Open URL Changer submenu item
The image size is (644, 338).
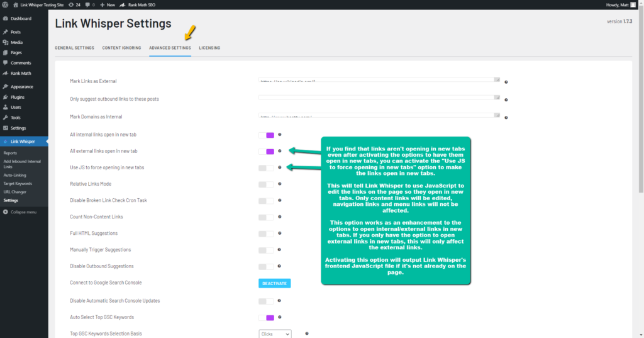point(15,192)
